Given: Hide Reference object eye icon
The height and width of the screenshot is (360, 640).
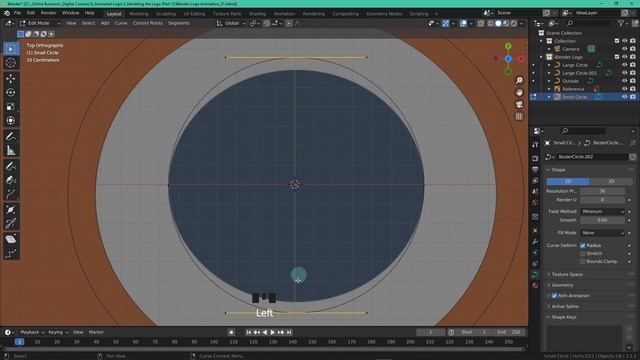Looking at the screenshot, I should [624, 89].
